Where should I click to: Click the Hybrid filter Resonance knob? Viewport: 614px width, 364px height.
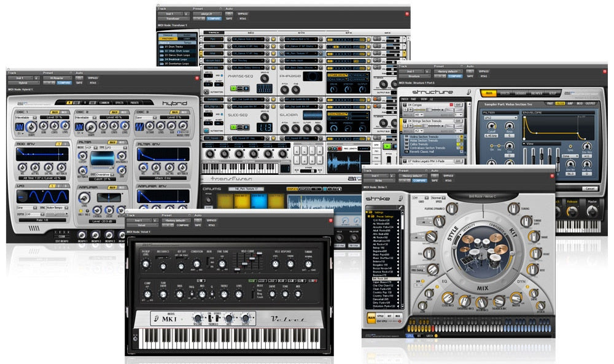coord(122,156)
